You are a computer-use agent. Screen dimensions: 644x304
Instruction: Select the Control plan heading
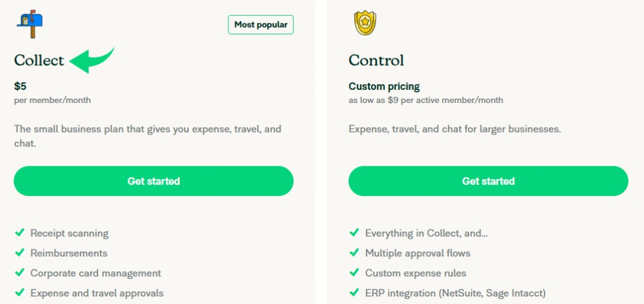[376, 60]
